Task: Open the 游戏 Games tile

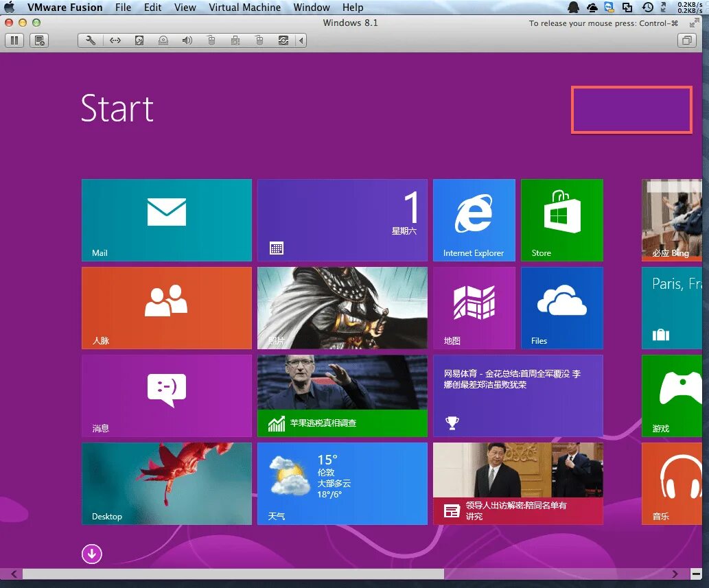Action: pos(672,396)
